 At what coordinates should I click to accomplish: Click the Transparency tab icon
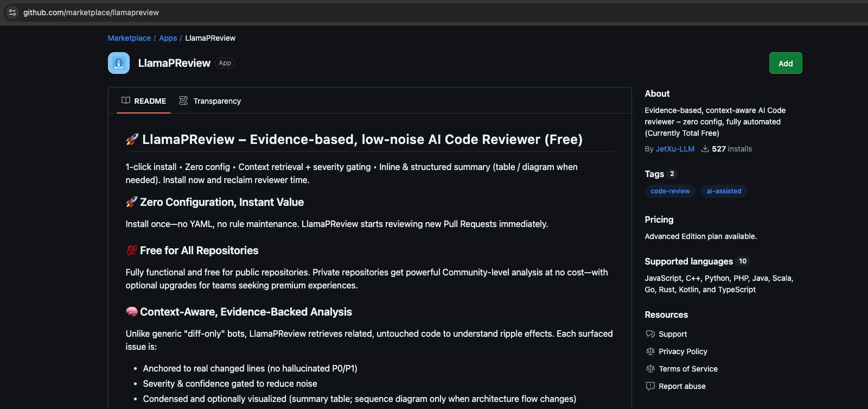183,100
